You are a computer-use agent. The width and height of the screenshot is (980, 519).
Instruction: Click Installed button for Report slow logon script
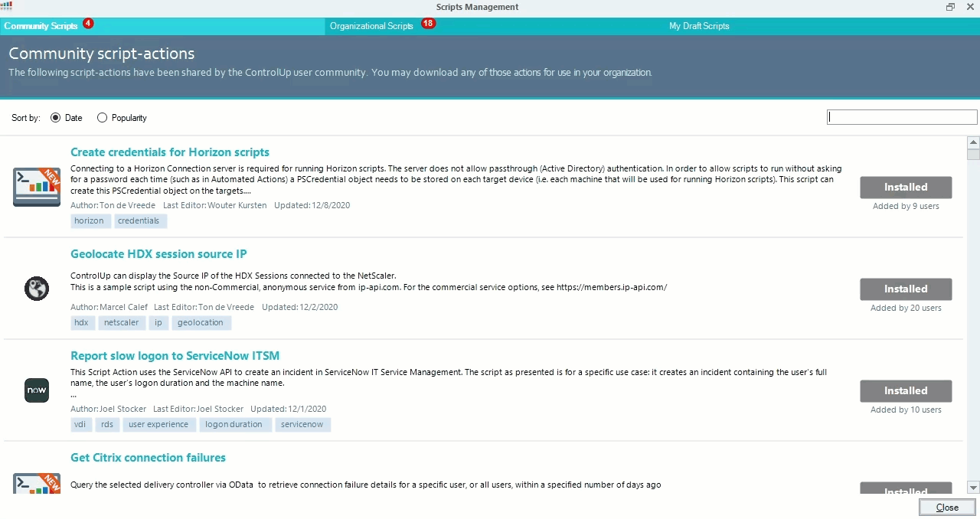pos(906,390)
